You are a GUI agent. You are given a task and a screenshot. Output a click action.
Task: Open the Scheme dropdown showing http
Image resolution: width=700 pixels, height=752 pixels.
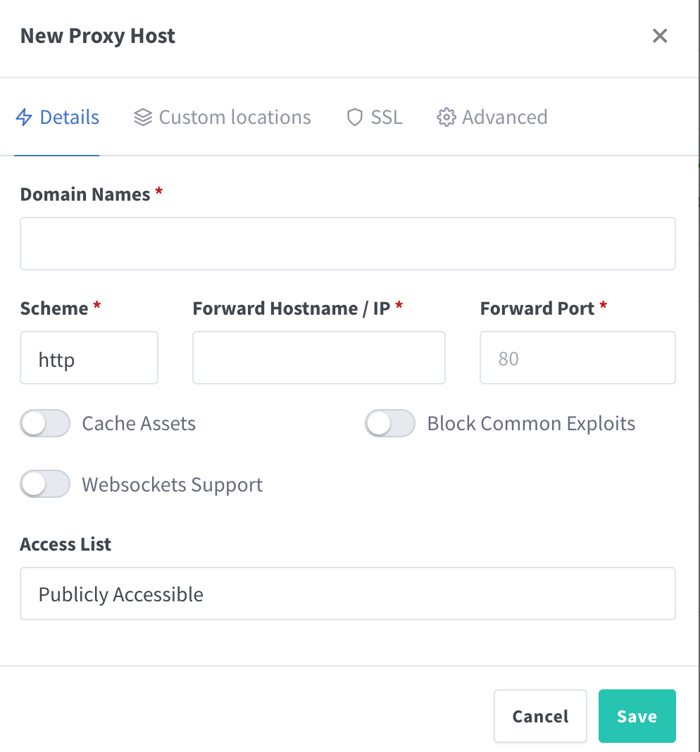click(89, 358)
